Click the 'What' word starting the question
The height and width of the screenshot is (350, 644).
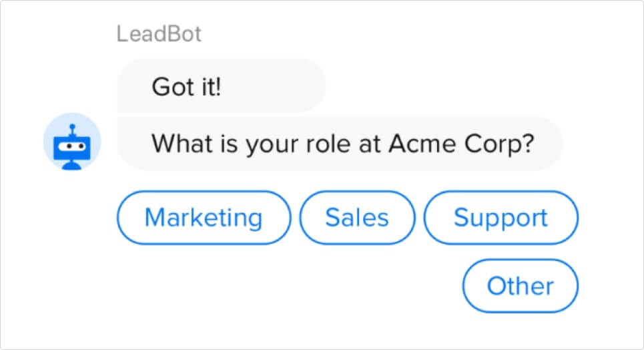(182, 144)
